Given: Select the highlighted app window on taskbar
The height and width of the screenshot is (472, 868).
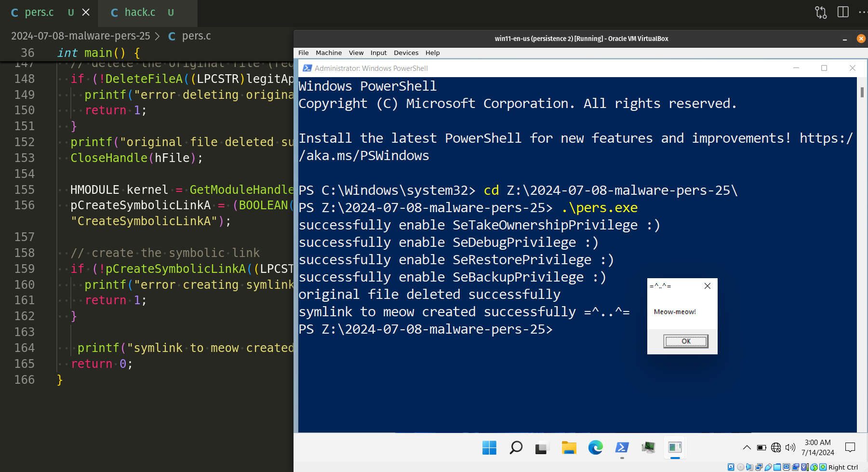Looking at the screenshot, I should tap(675, 448).
